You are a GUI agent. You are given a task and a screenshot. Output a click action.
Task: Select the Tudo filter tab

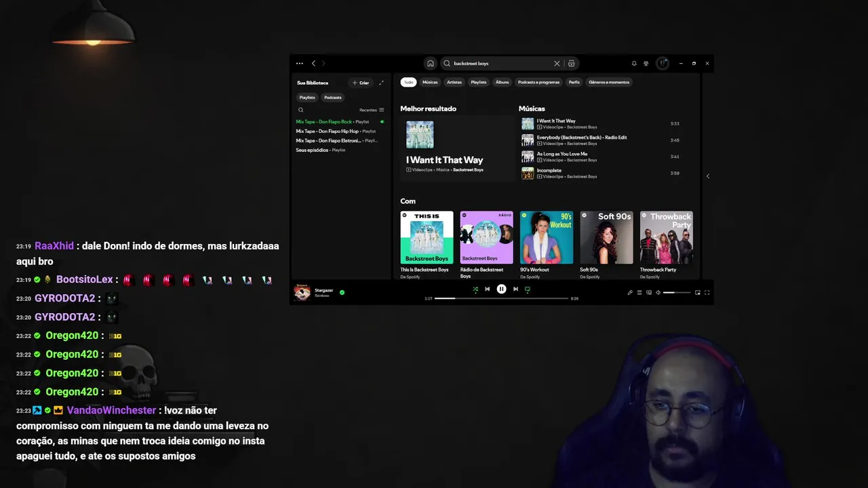[x=408, y=82]
